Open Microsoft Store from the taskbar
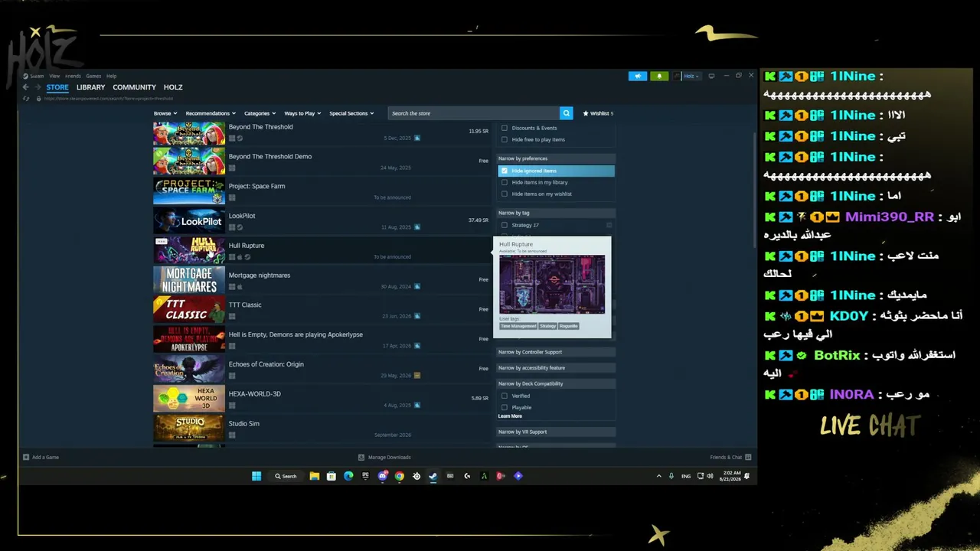Viewport: 980px width, 551px height. pos(331,476)
